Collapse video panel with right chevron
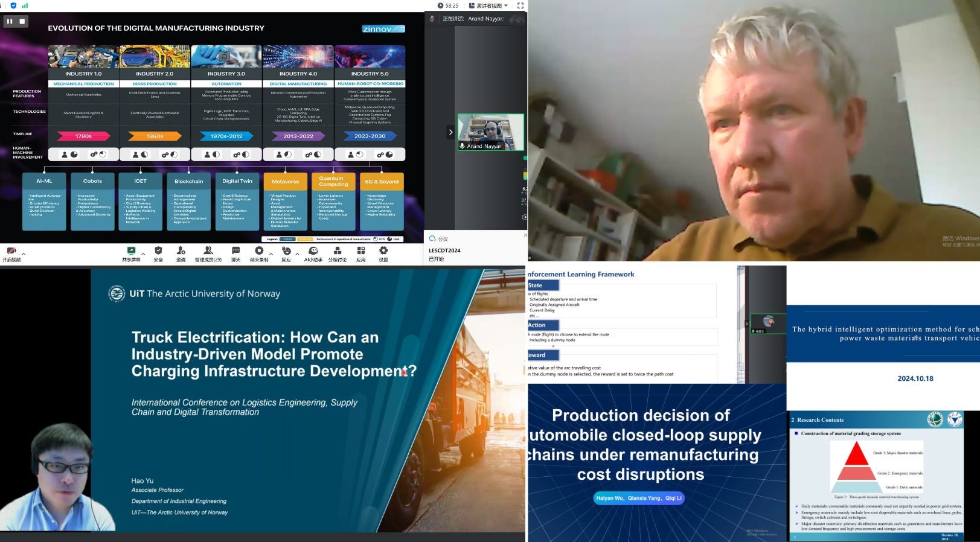The width and height of the screenshot is (980, 542). coord(450,132)
